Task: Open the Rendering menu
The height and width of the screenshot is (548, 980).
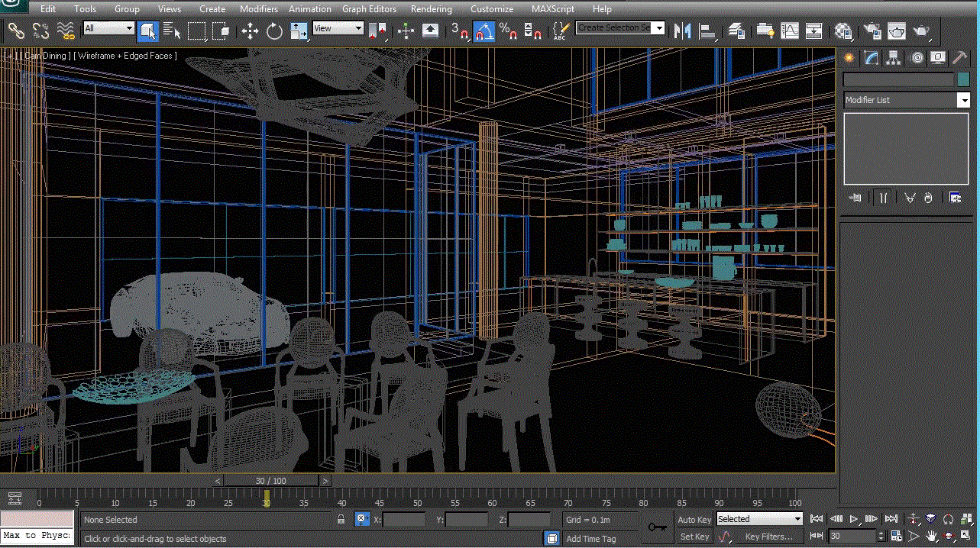Action: 432,9
